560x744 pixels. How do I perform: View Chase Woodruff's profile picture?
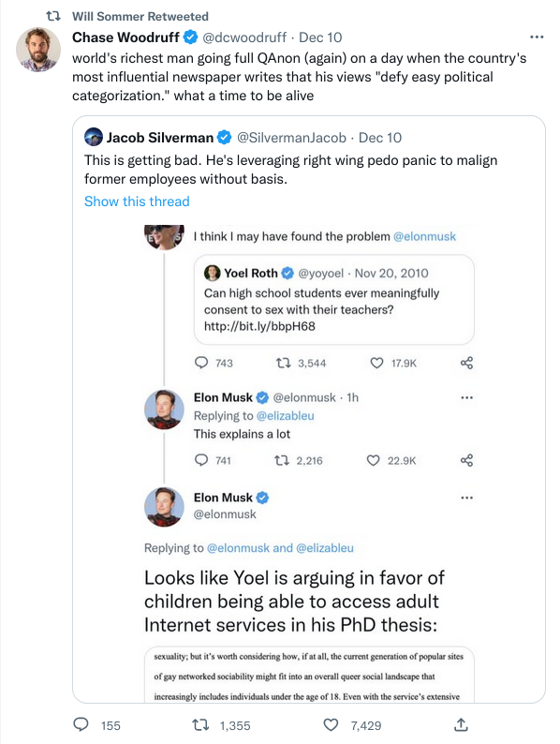coord(38,50)
